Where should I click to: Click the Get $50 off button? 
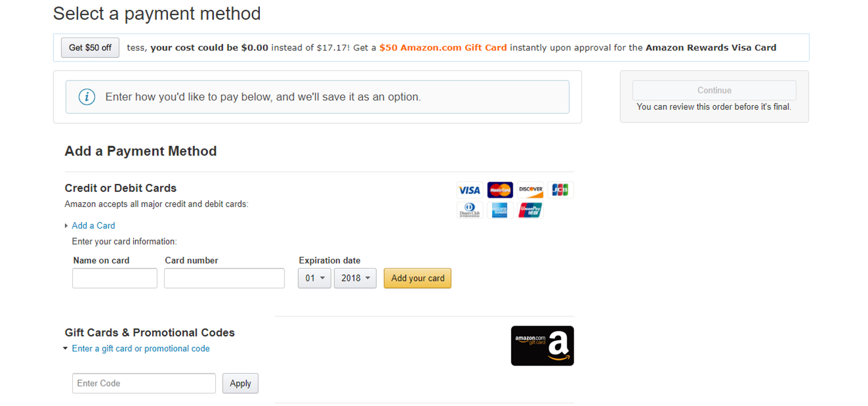coord(90,48)
